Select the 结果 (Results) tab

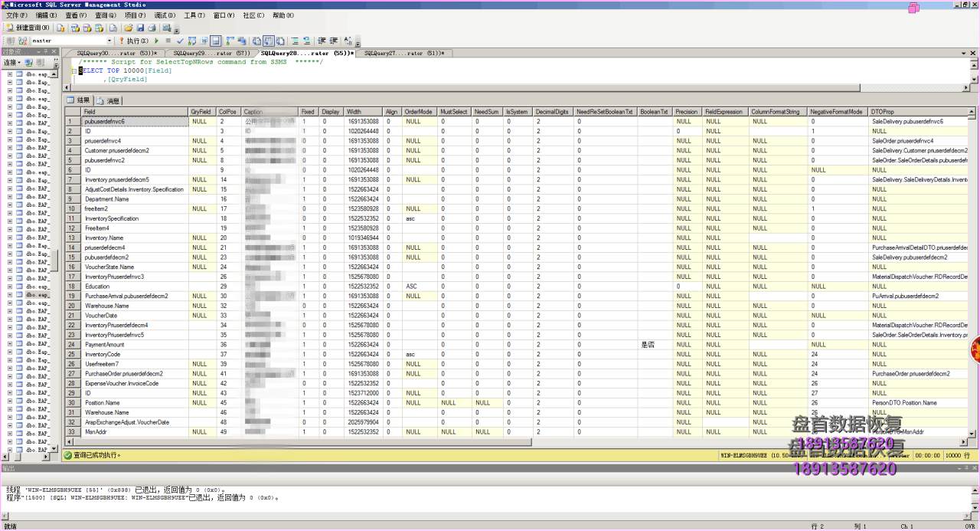coord(78,100)
